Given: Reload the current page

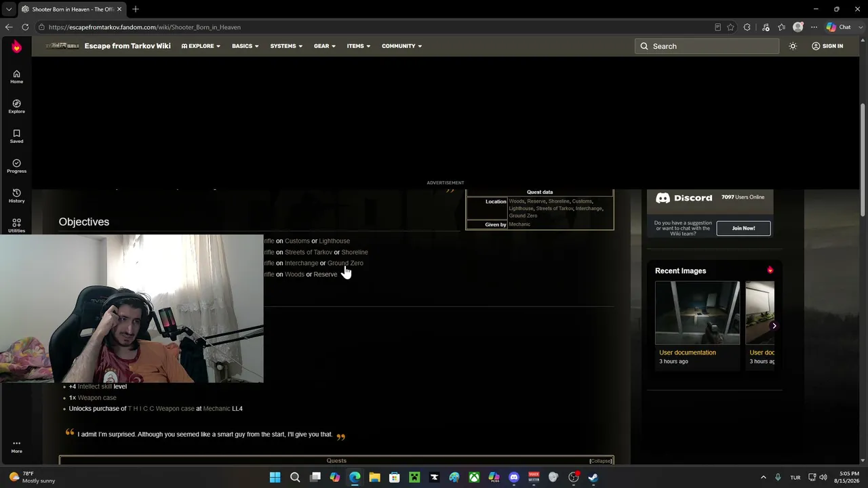Looking at the screenshot, I should (x=25, y=27).
